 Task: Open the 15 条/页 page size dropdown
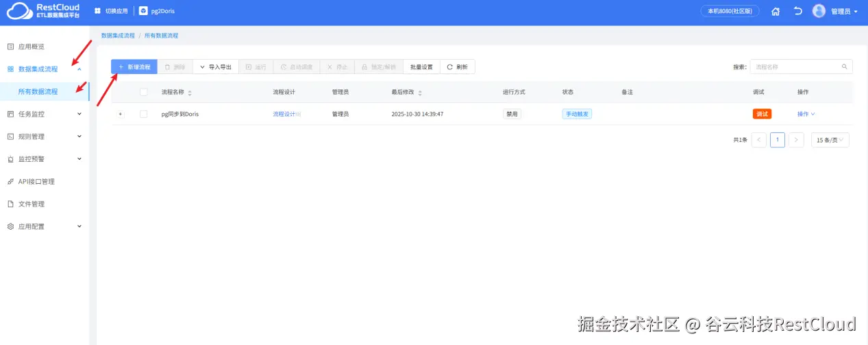click(830, 140)
